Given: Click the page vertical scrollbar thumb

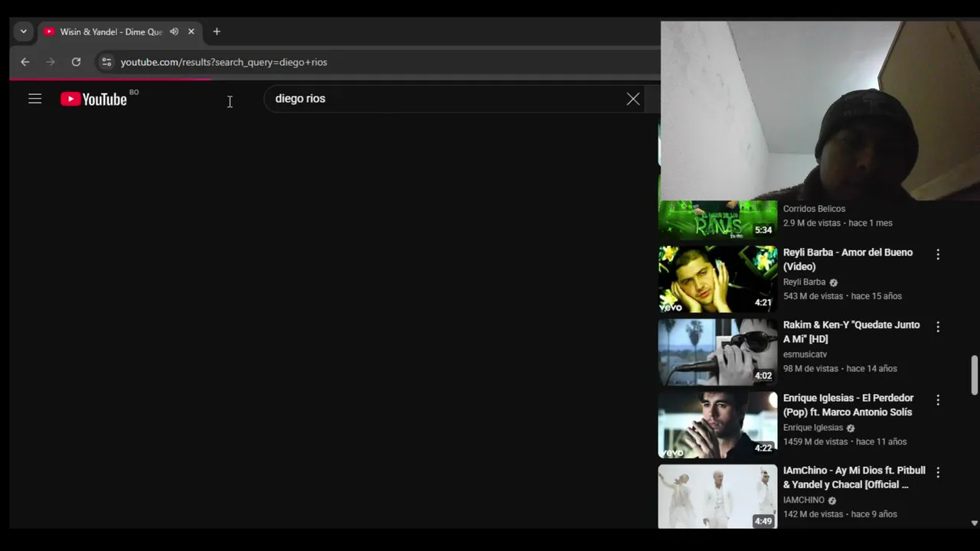Looking at the screenshot, I should [974, 374].
